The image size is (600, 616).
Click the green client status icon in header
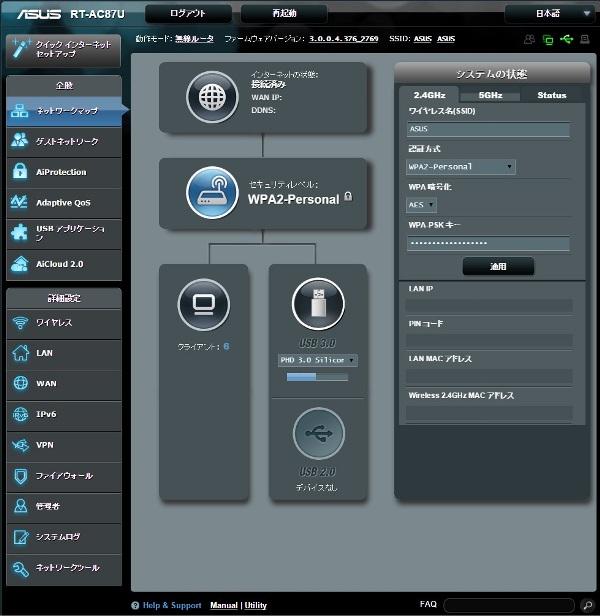click(548, 39)
